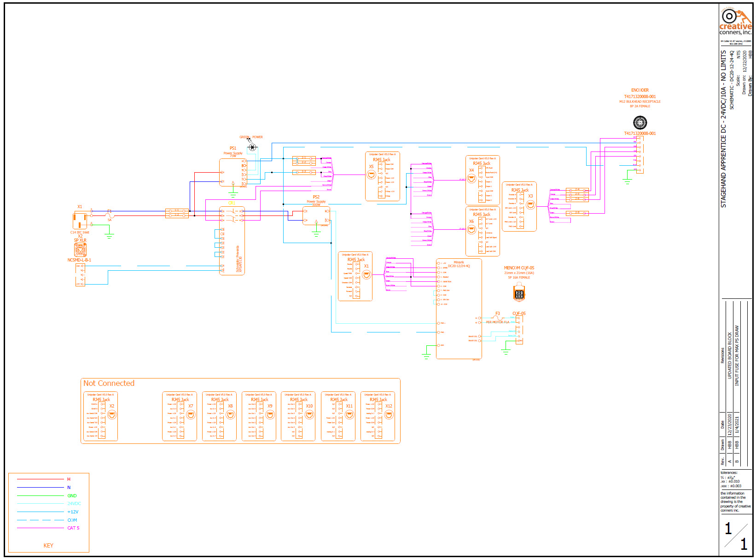
Task: Select the encoder M12 bulkhead receptacle icon
Action: click(x=640, y=122)
